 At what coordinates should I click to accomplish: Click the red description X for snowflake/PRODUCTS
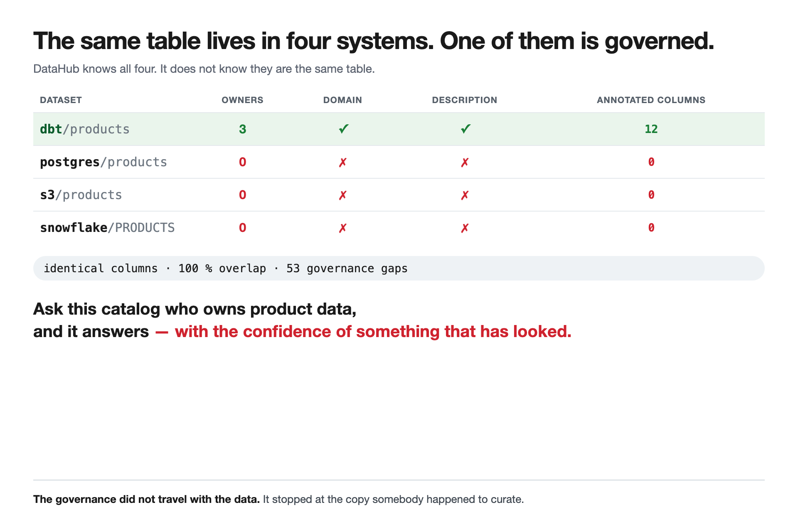[x=465, y=228]
